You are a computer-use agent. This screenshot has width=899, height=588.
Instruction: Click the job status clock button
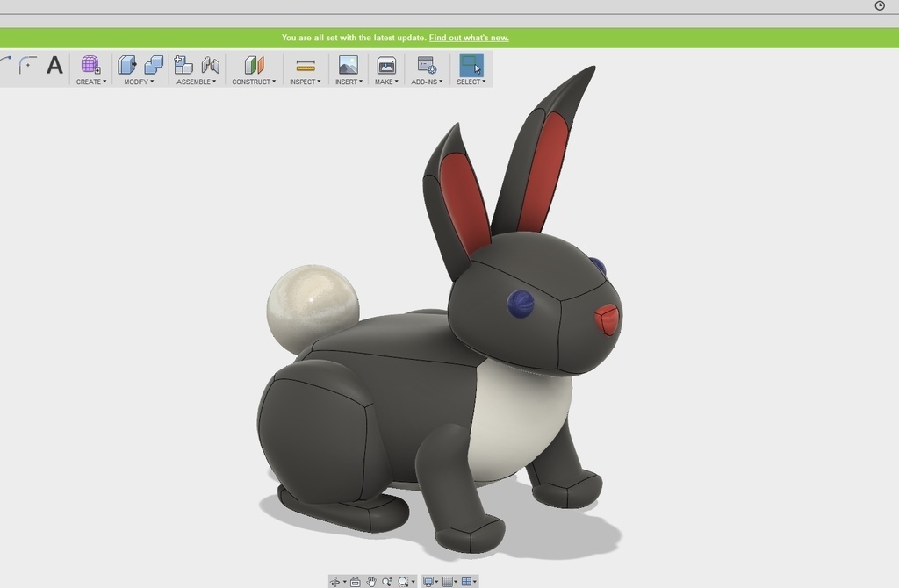click(878, 7)
